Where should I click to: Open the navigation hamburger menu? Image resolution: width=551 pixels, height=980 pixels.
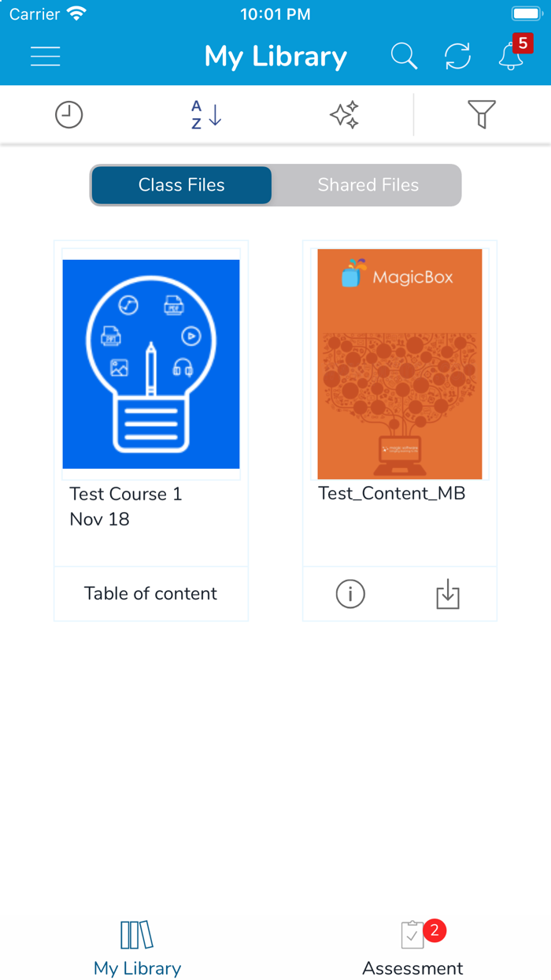pos(45,55)
